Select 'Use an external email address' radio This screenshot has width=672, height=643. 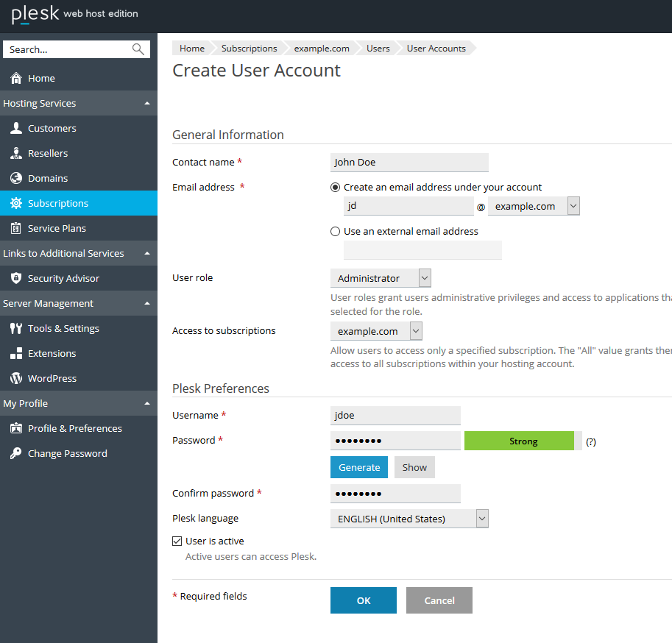[336, 231]
